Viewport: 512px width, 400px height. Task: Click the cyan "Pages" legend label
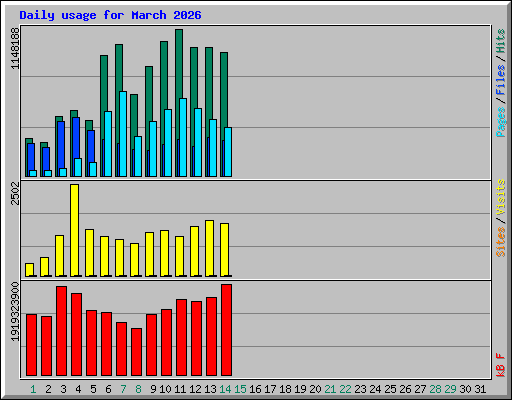pyautogui.click(x=500, y=122)
